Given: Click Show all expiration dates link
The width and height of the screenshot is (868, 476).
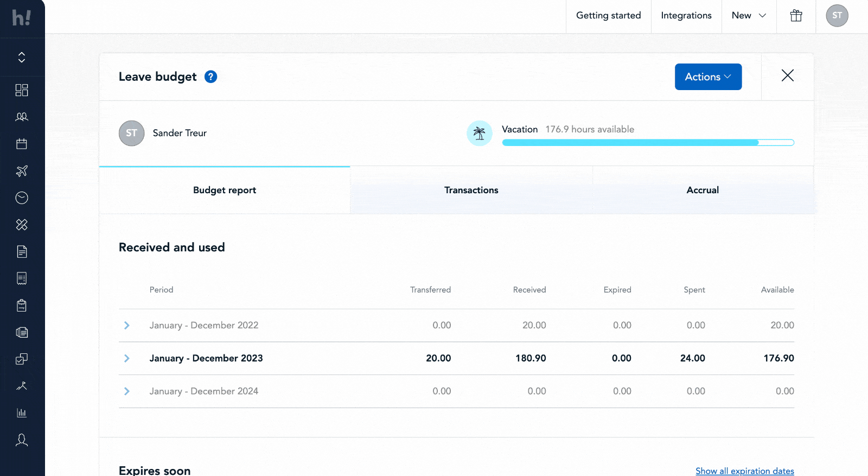Looking at the screenshot, I should point(744,471).
